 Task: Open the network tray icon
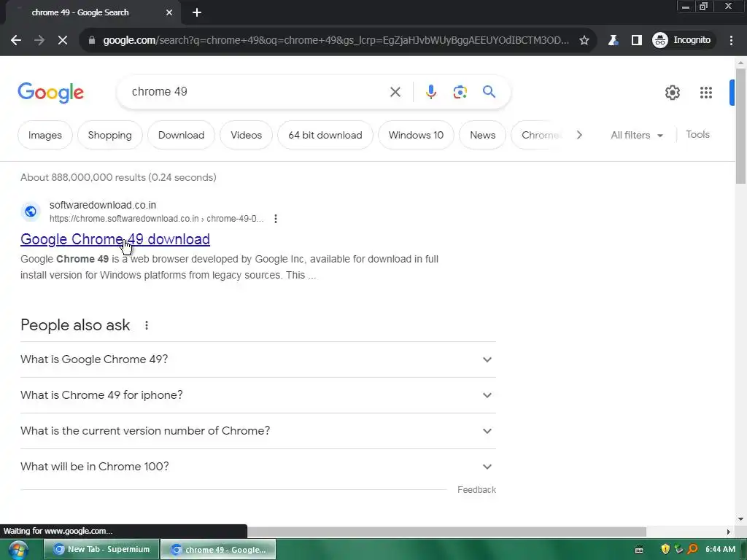point(678,550)
